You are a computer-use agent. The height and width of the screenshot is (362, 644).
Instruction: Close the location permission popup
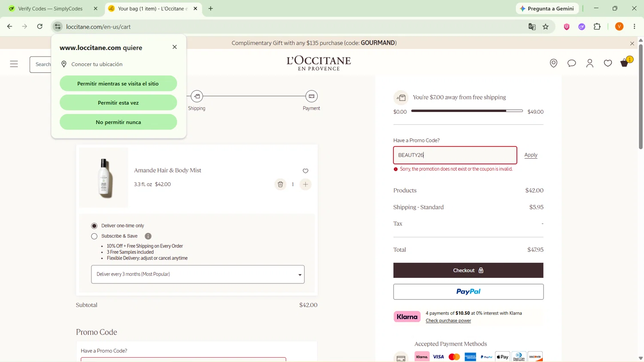pyautogui.click(x=174, y=47)
